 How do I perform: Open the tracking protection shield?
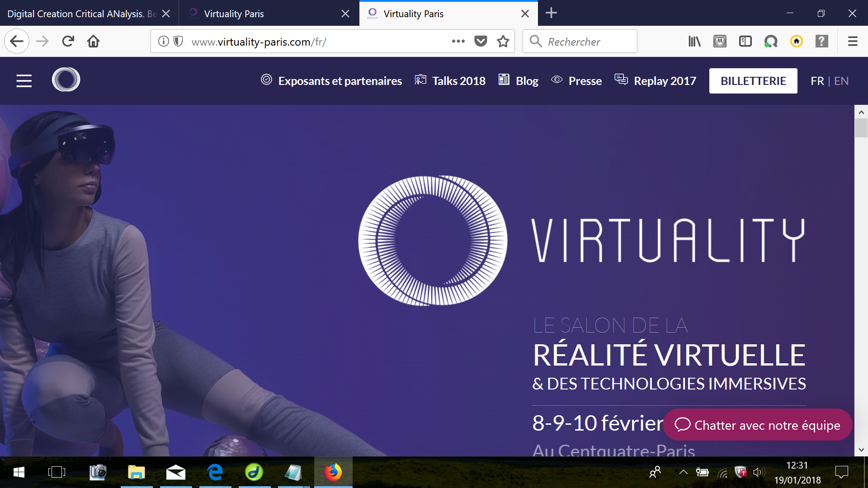tap(178, 42)
